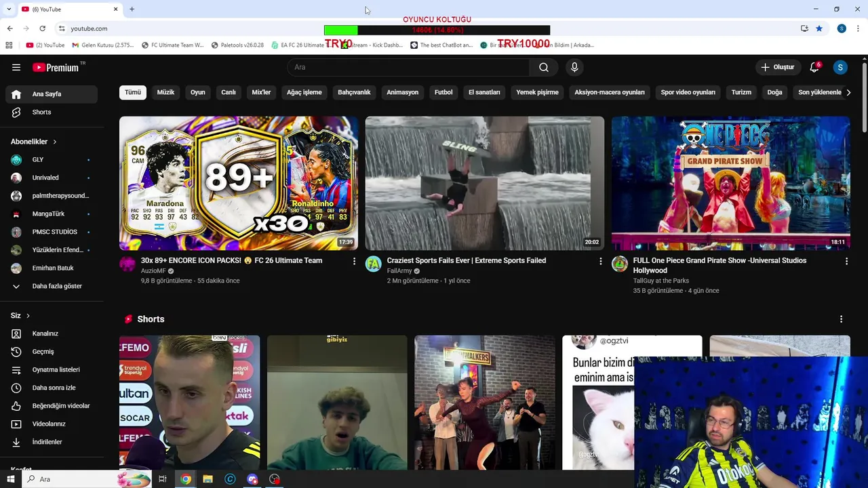Open Daha sonra izle list
Image resolution: width=868 pixels, height=488 pixels.
point(52,388)
